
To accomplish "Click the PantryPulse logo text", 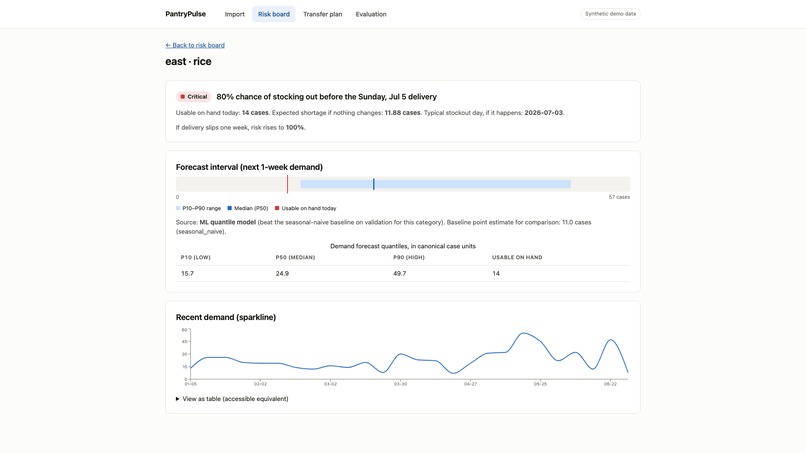I will click(x=186, y=14).
